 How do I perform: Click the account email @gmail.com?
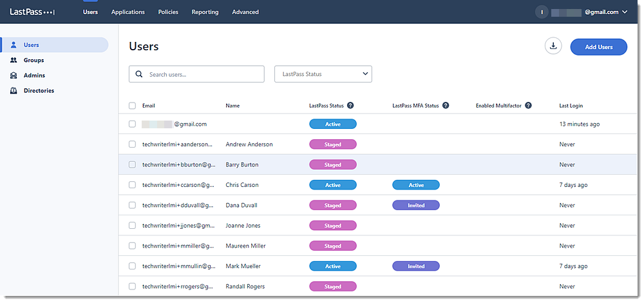point(601,12)
